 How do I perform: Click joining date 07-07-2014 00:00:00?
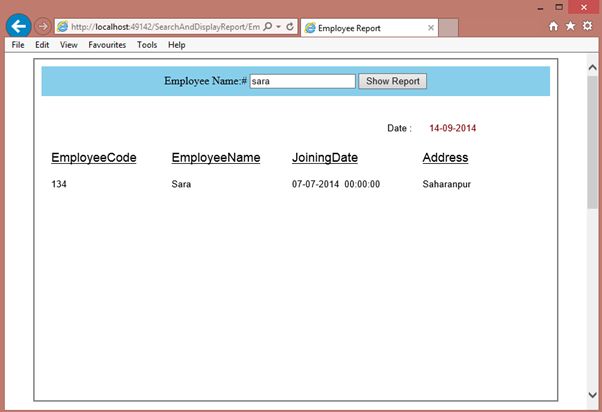click(336, 184)
